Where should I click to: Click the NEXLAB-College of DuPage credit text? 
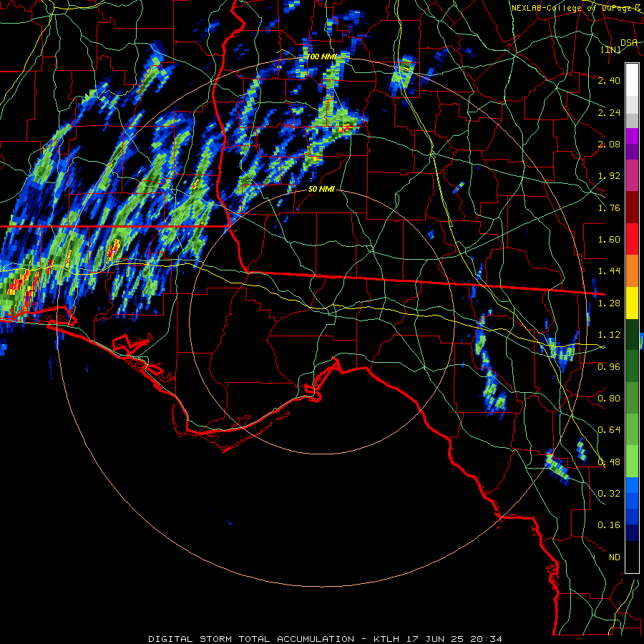point(576,8)
